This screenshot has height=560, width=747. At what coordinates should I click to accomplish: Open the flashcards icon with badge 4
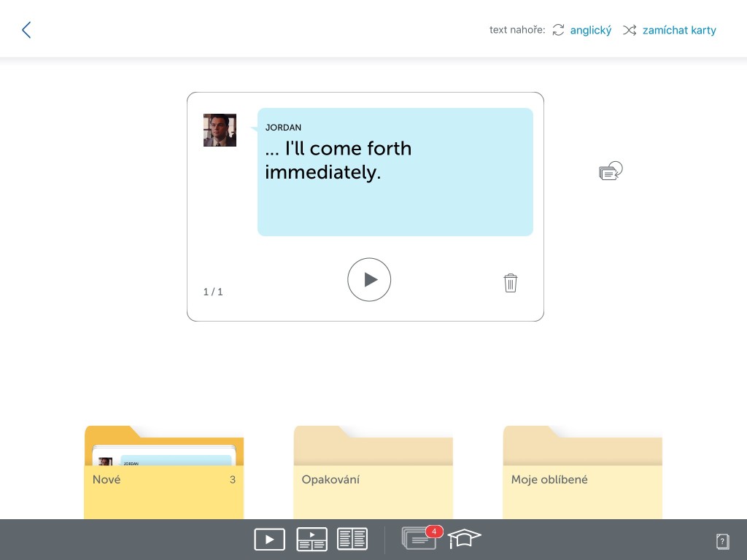(x=421, y=538)
